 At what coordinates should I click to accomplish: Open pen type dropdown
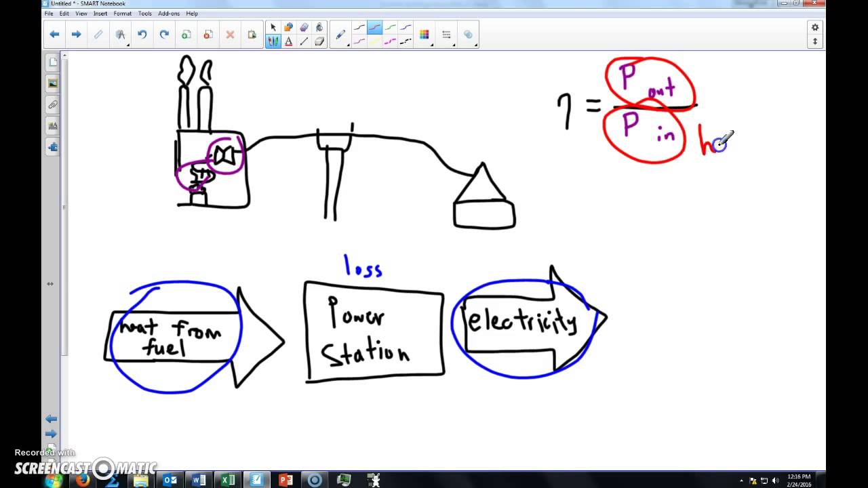[341, 35]
